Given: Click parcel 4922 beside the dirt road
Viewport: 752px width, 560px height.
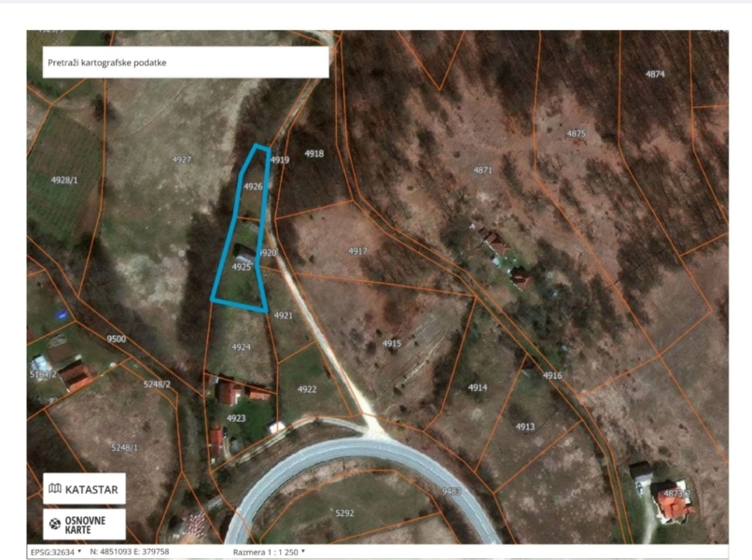Looking at the screenshot, I should click(307, 389).
